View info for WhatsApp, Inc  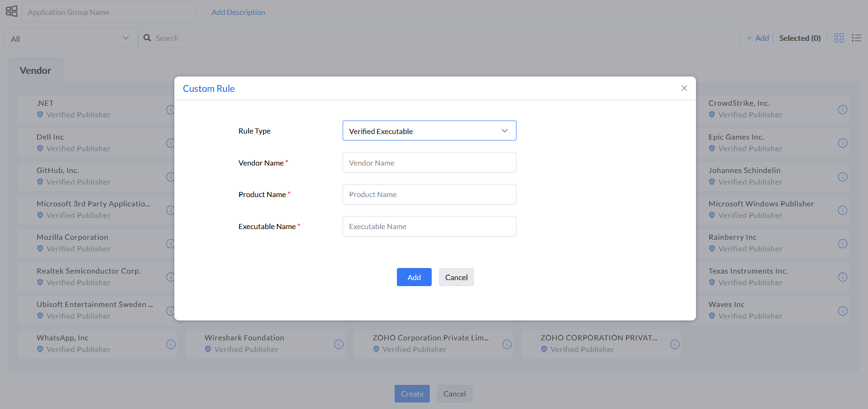(171, 344)
